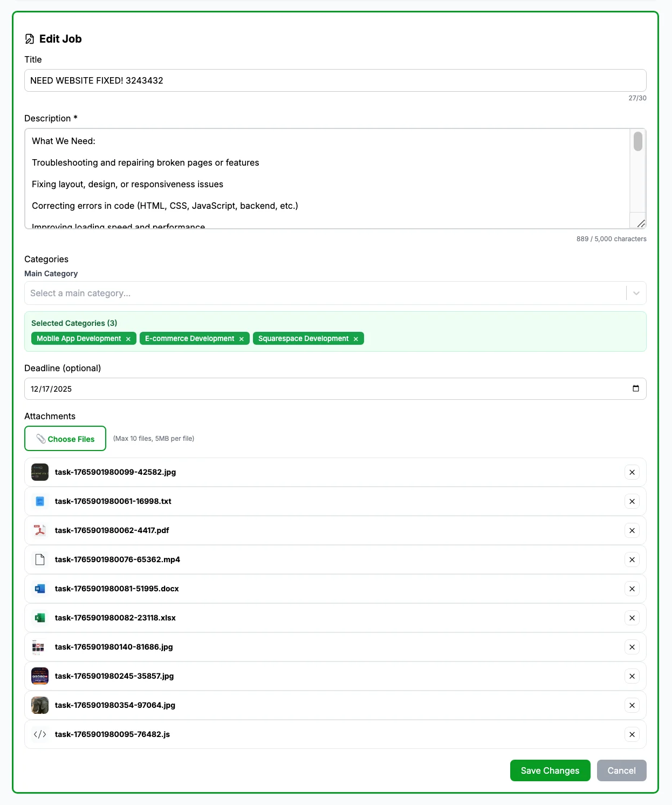Click the description scrollbar thumb
The width and height of the screenshot is (672, 805).
click(x=638, y=141)
